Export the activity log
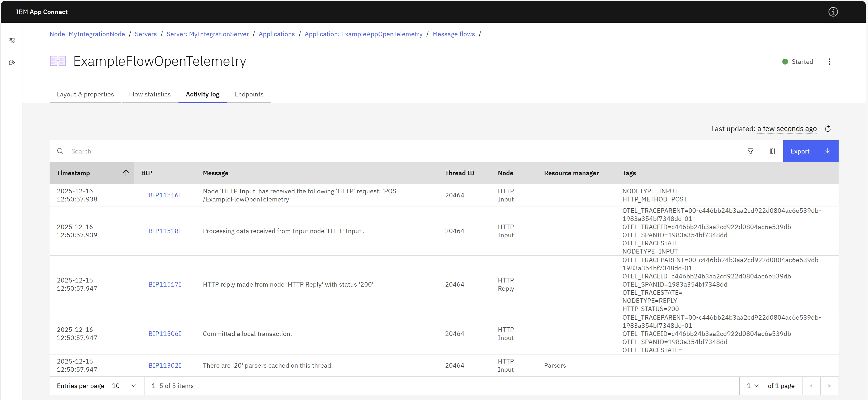 [811, 151]
